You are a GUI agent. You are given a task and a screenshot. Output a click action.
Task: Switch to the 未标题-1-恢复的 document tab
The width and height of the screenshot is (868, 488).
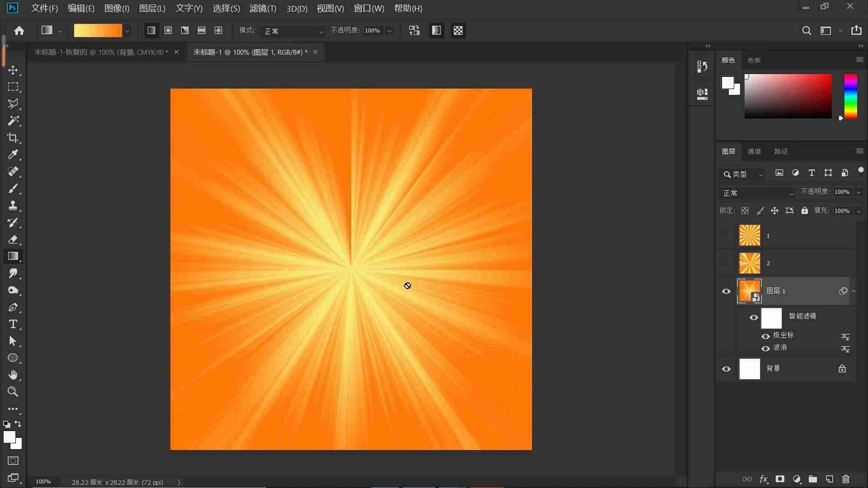101,52
